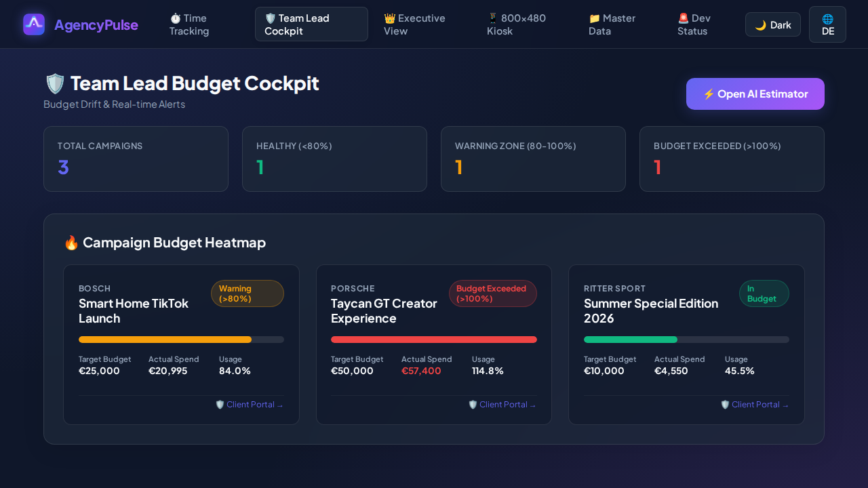Click the 114.8% usage value
Image resolution: width=868 pixels, height=488 pixels.
(488, 371)
